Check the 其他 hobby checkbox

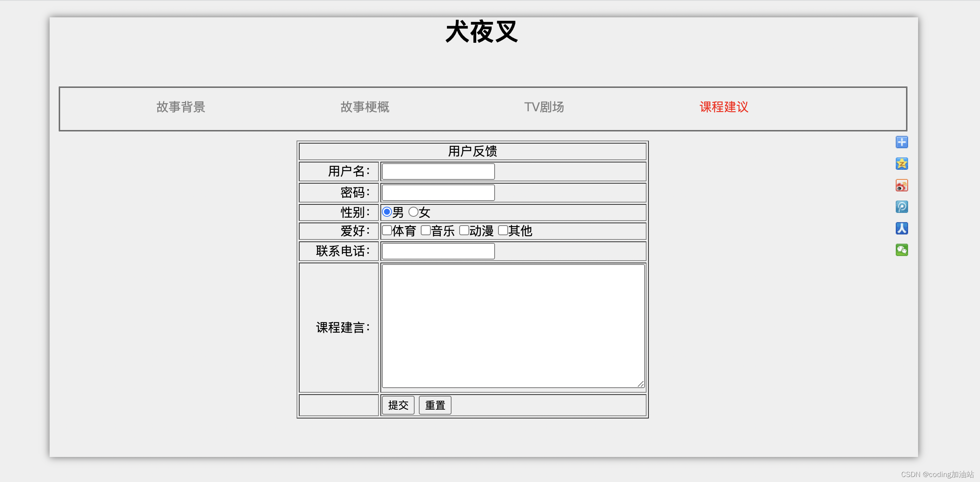(503, 230)
